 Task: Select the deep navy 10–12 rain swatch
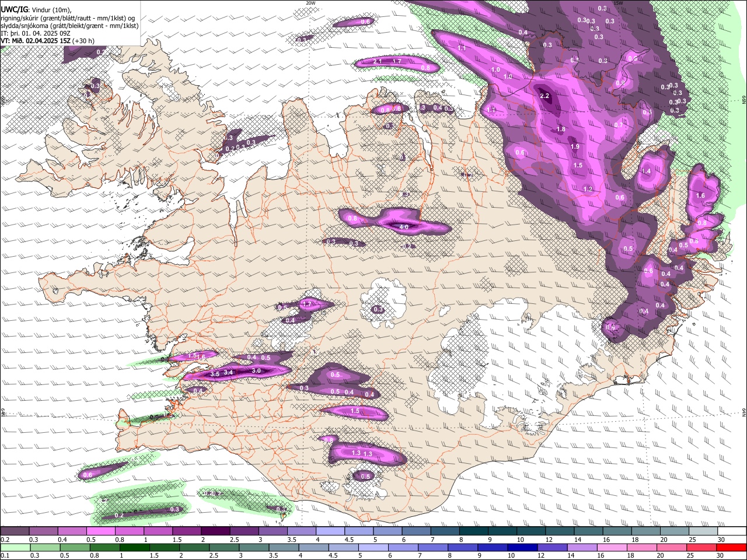(x=522, y=548)
